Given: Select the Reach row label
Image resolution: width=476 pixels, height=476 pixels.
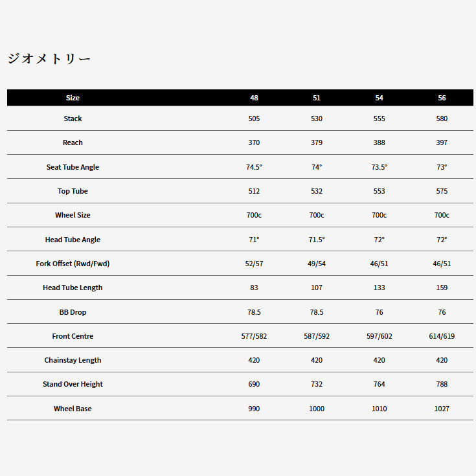Looking at the screenshot, I should (x=73, y=142).
